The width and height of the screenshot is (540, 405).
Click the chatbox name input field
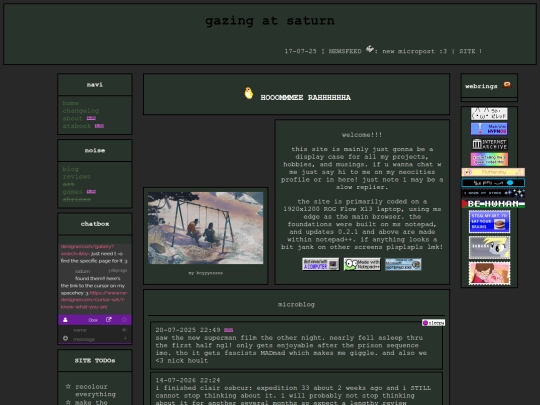95,330
